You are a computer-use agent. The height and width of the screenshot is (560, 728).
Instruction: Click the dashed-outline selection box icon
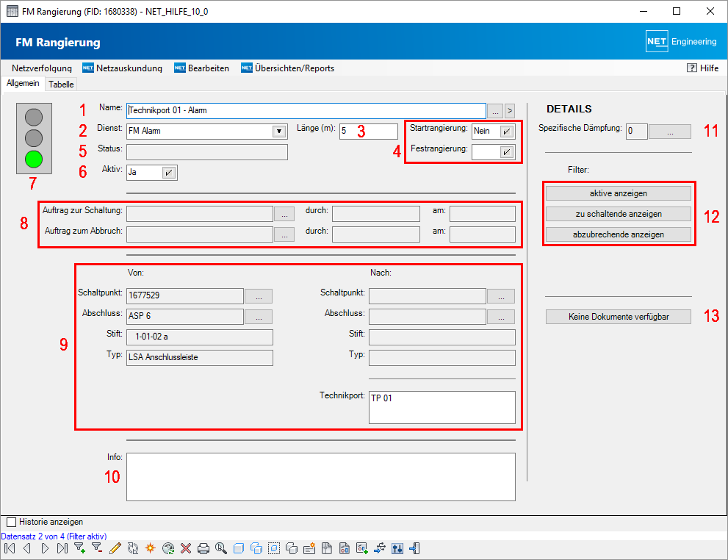[x=274, y=548]
